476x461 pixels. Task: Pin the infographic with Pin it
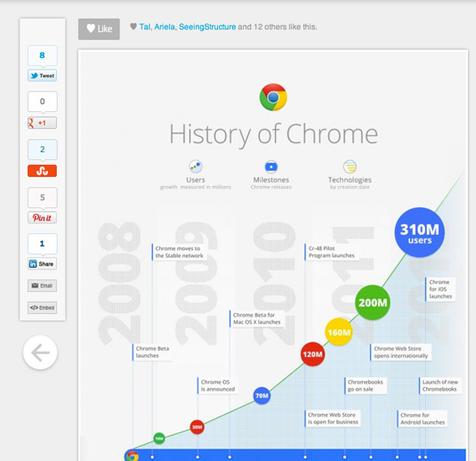(x=42, y=218)
